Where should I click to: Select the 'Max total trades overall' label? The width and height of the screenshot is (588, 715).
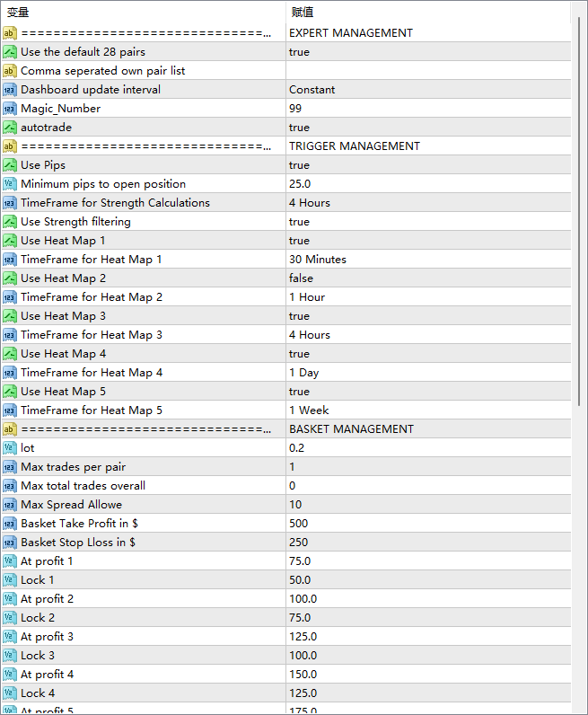click(x=83, y=486)
